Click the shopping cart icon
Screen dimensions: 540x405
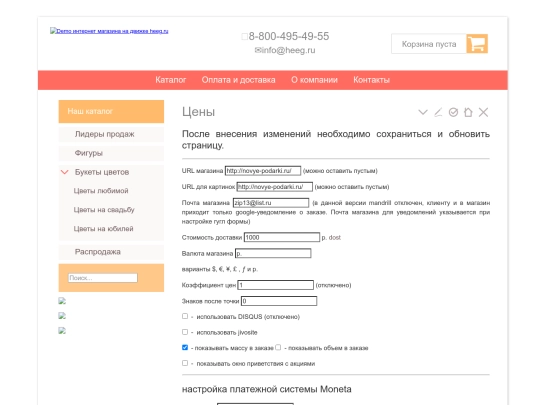tap(477, 44)
